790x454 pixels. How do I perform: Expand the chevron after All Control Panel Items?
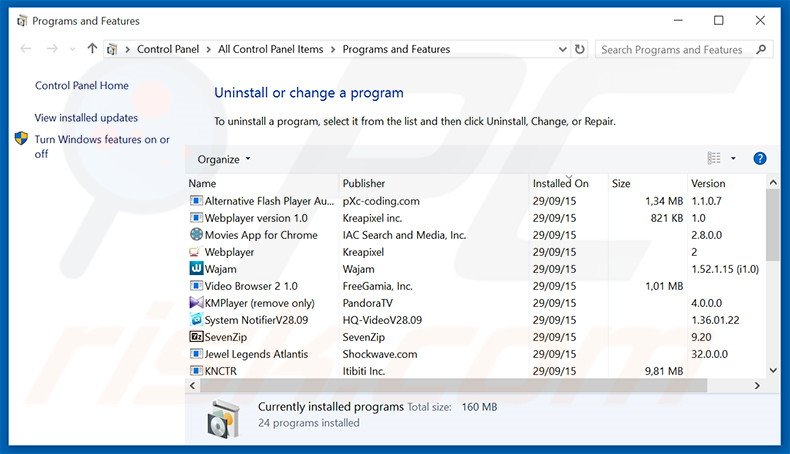point(333,49)
